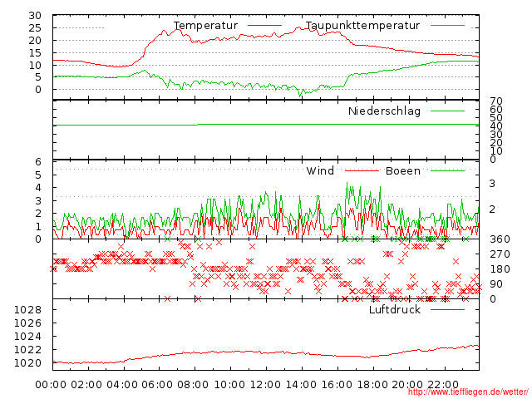Click the 14:00 time axis label

coord(301,385)
